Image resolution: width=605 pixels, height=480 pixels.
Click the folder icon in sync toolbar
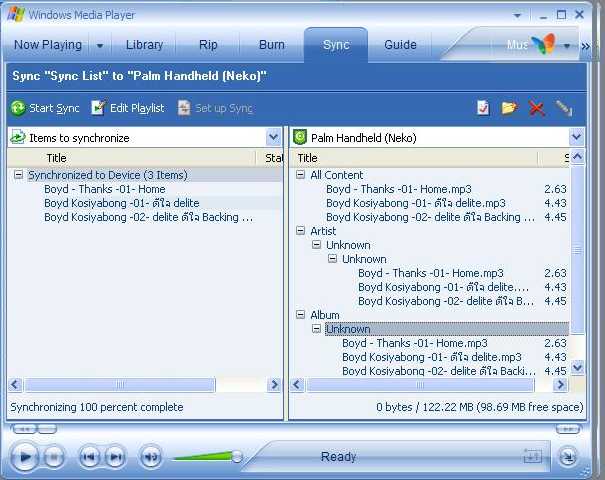509,108
